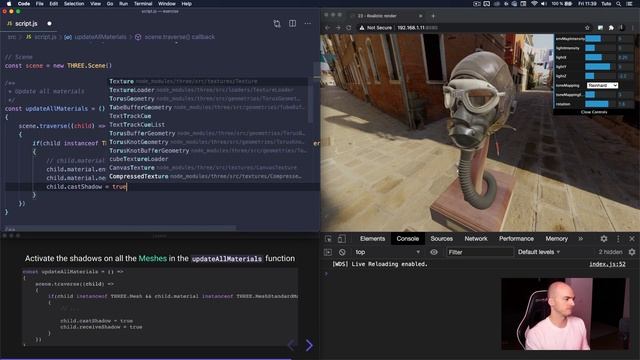Click the console Filter input field
Image resolution: width=640 pixels, height=360 pixels.
pyautogui.click(x=479, y=252)
